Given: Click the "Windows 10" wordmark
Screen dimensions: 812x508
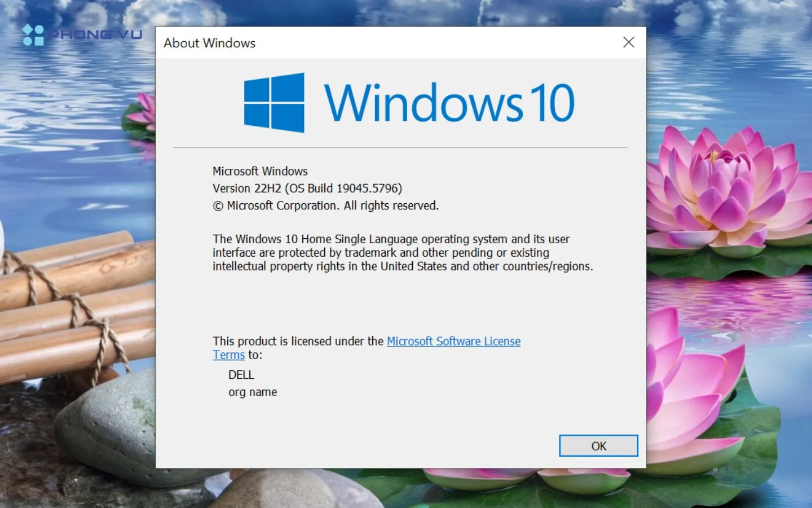Looking at the screenshot, I should click(x=449, y=103).
